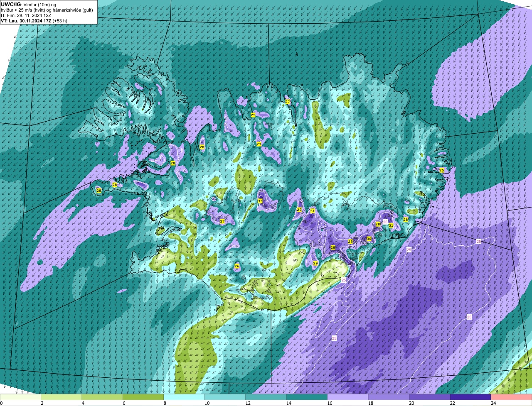The height and width of the screenshot is (406, 532).
Task: Click the 22–24 m/s deep indigo legend band
Action: click(x=470, y=397)
